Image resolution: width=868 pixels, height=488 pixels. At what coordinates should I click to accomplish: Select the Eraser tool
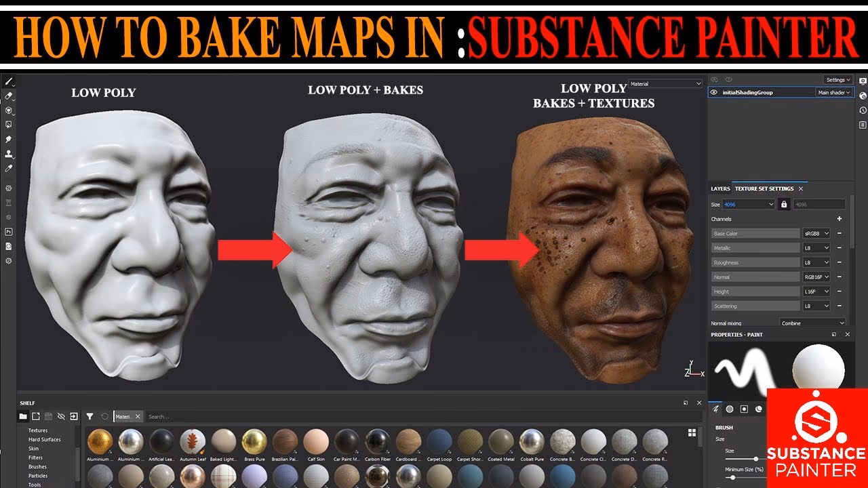(x=9, y=96)
